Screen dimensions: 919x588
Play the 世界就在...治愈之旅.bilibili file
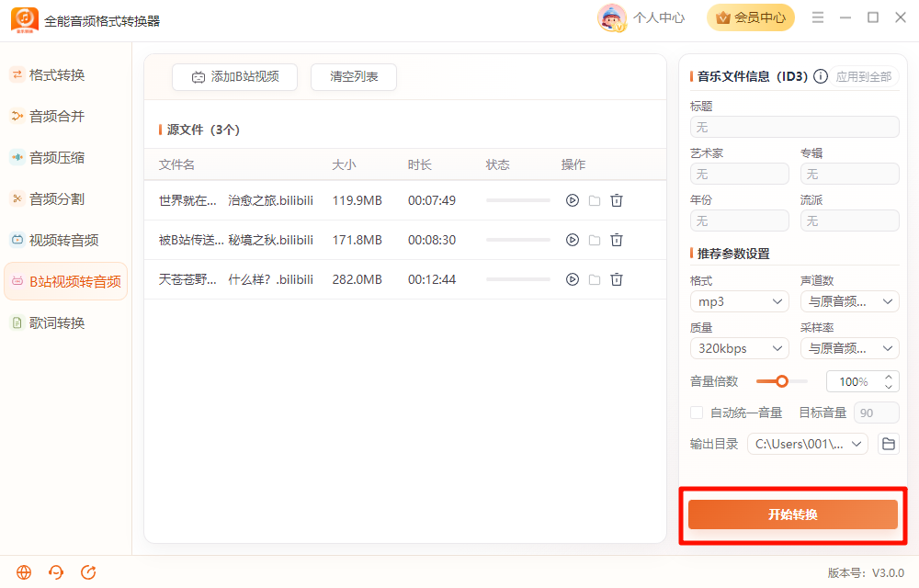[x=572, y=200]
